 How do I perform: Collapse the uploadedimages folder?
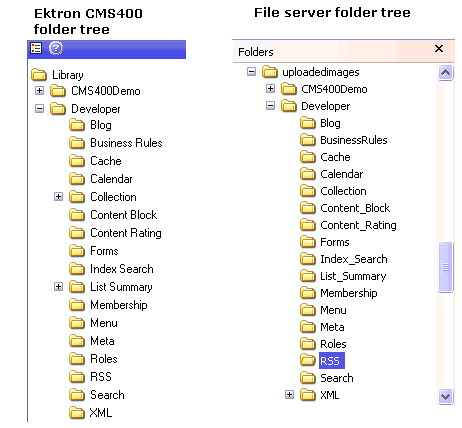(251, 71)
